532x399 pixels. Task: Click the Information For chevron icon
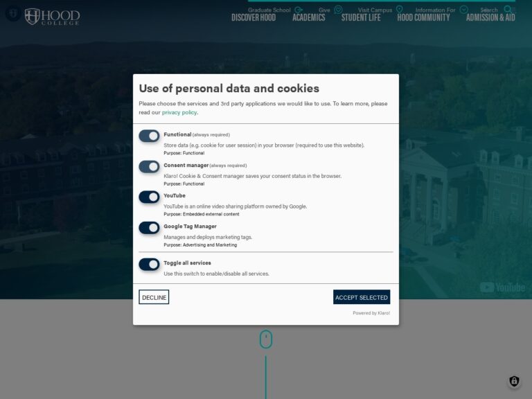click(x=464, y=10)
